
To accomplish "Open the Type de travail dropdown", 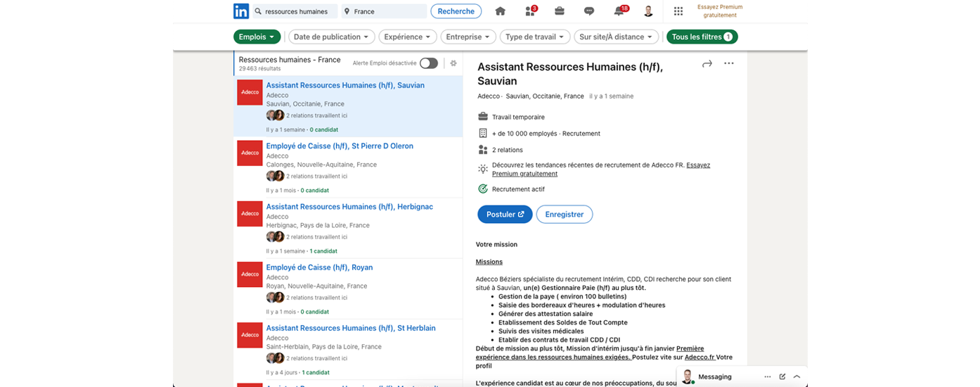I will pos(534,37).
